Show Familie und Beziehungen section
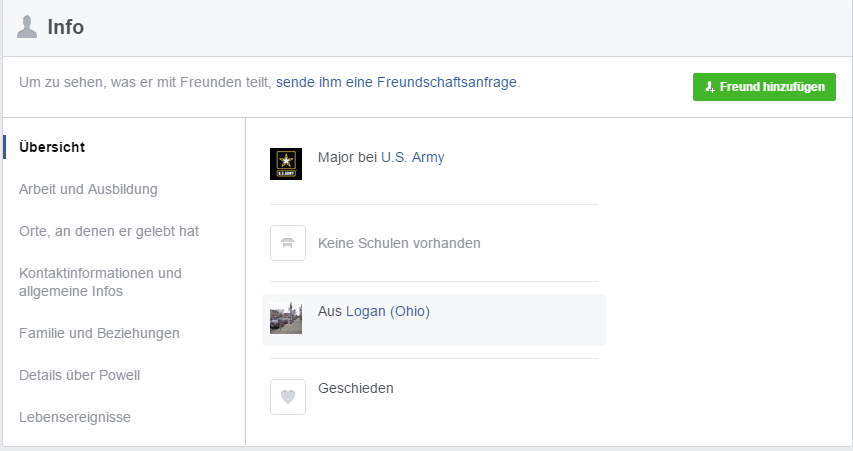 click(x=99, y=333)
